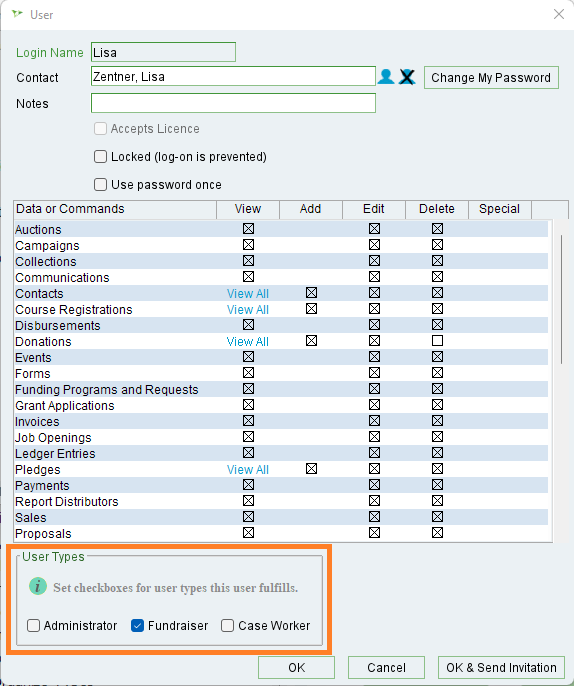Screen dimensions: 574x686
Task: Toggle the Donations Delete checkbox
Action: [437, 341]
